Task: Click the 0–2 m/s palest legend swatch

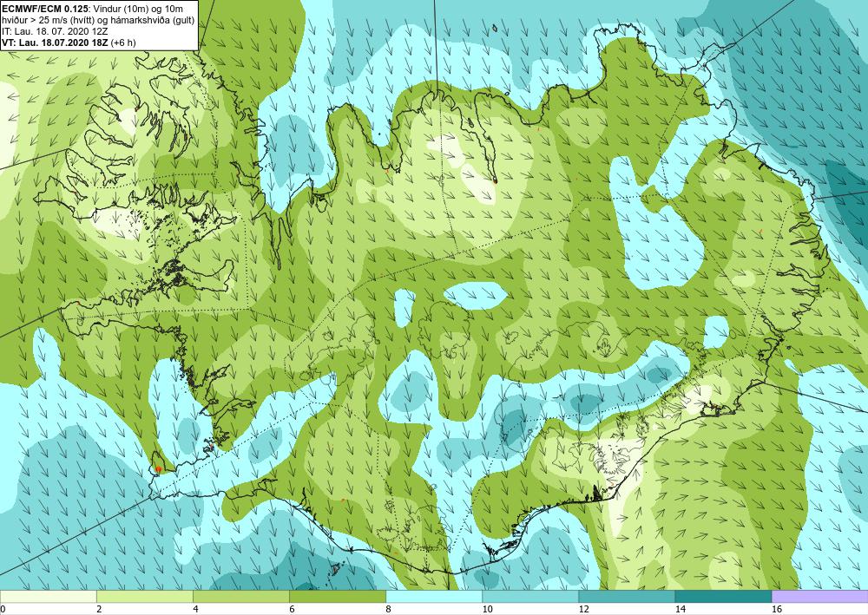Action: pos(48,596)
